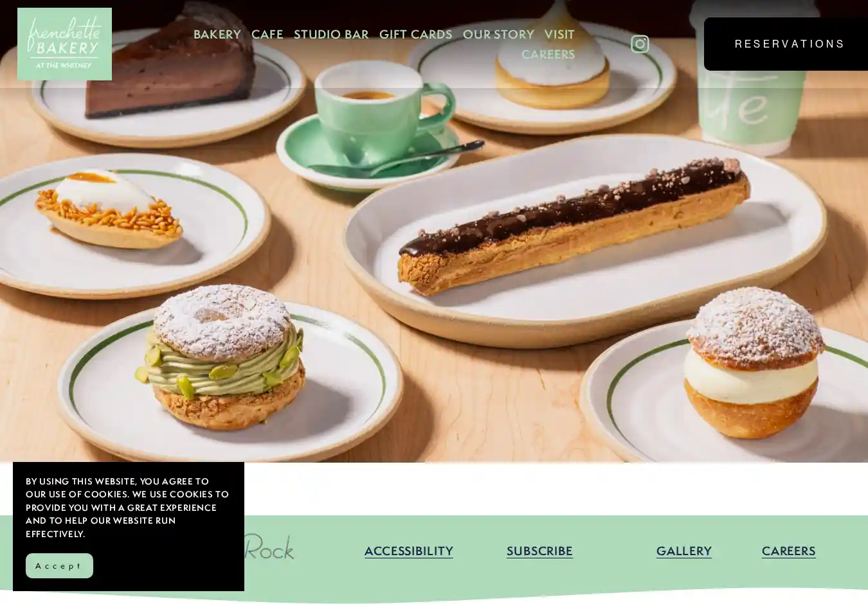
Task: Open Studio Bar in navigation
Action: 331,34
